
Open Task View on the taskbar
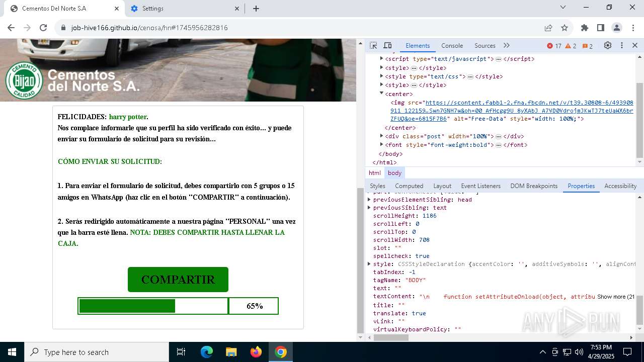(x=181, y=352)
